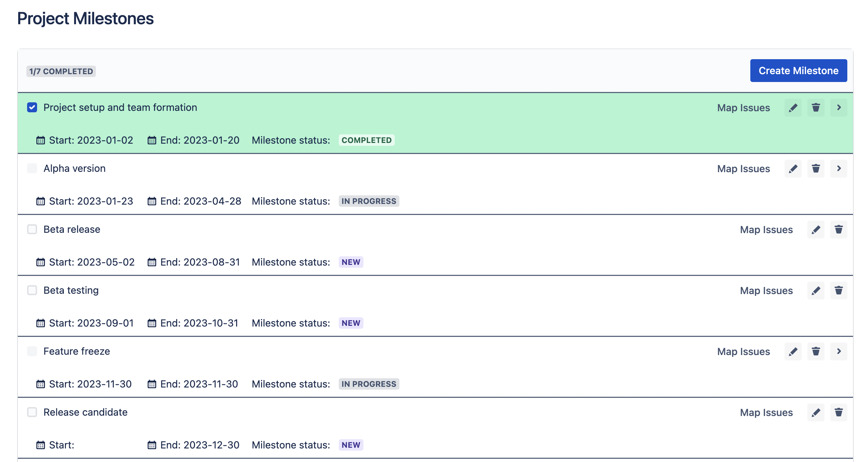Click the IN PROGRESS status of Feature freeze
Image resolution: width=868 pixels, height=462 pixels.
(x=368, y=384)
